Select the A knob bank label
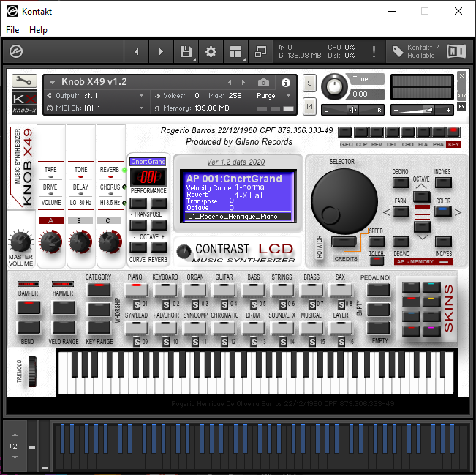Screen dimensions: 476x475 [x=50, y=220]
